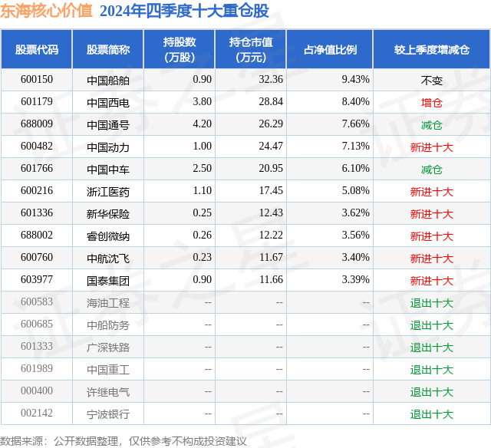This screenshot has width=491, height=448.
Task: Click the 较上季度增减仓 column header
Action: [432, 49]
